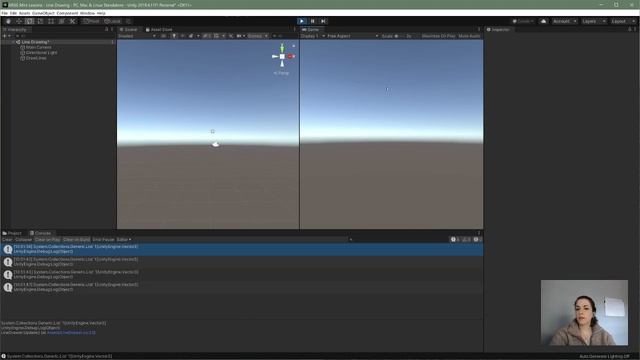Open the Layout dropdown

[x=622, y=21]
